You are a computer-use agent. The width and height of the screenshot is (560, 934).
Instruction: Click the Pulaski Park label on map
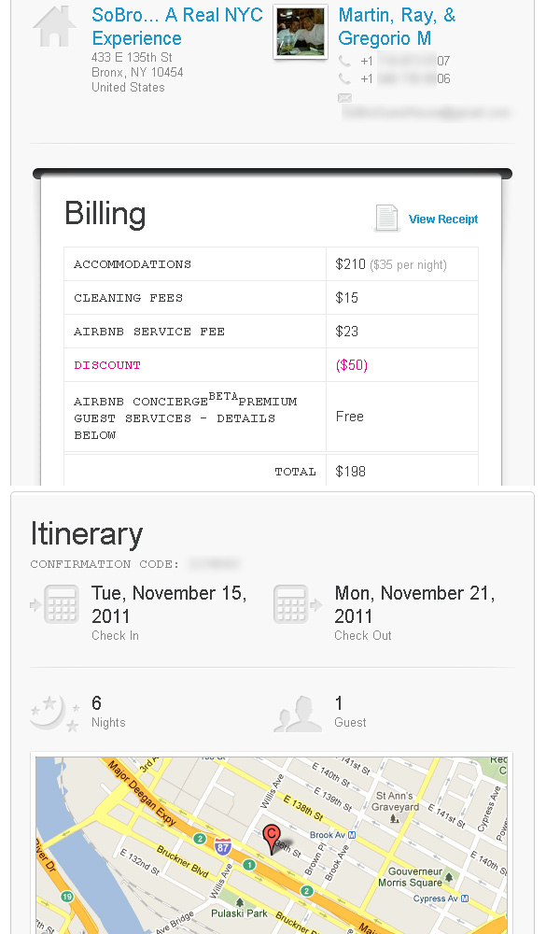pos(239,913)
